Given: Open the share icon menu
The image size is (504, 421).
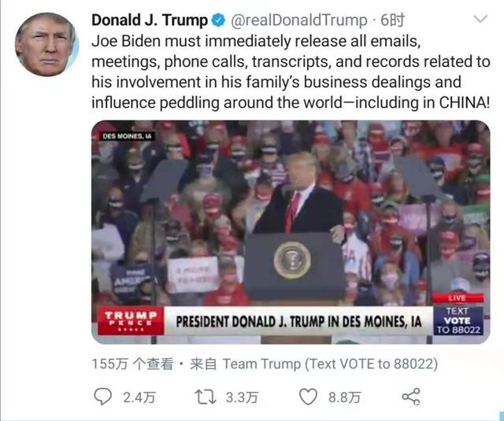Looking at the screenshot, I should [x=410, y=397].
